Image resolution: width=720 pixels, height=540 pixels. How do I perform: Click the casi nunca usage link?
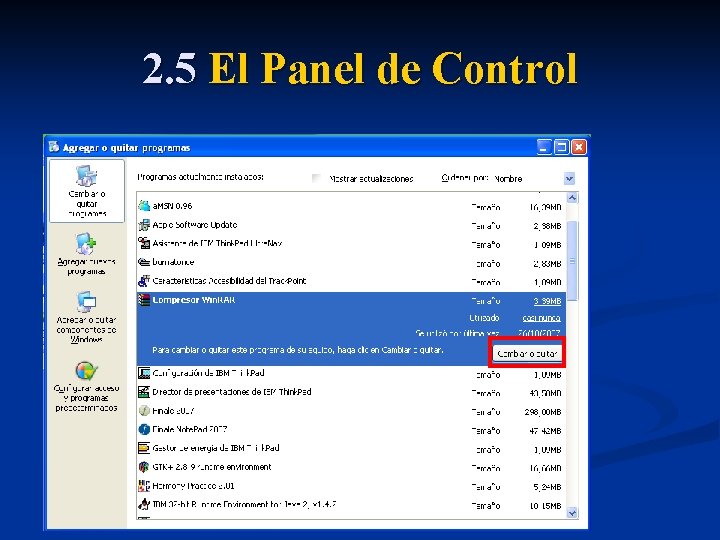click(541, 318)
